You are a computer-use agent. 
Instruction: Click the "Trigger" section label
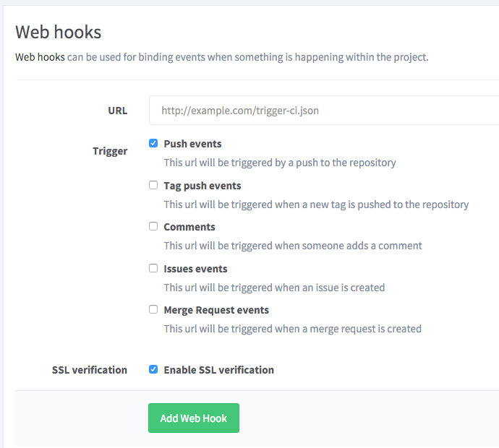pos(110,151)
